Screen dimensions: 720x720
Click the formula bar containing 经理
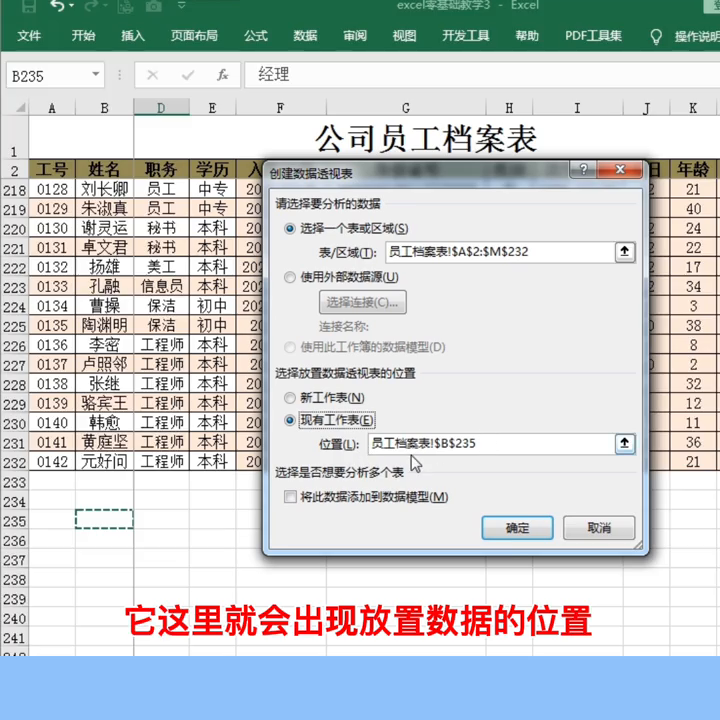(482, 75)
